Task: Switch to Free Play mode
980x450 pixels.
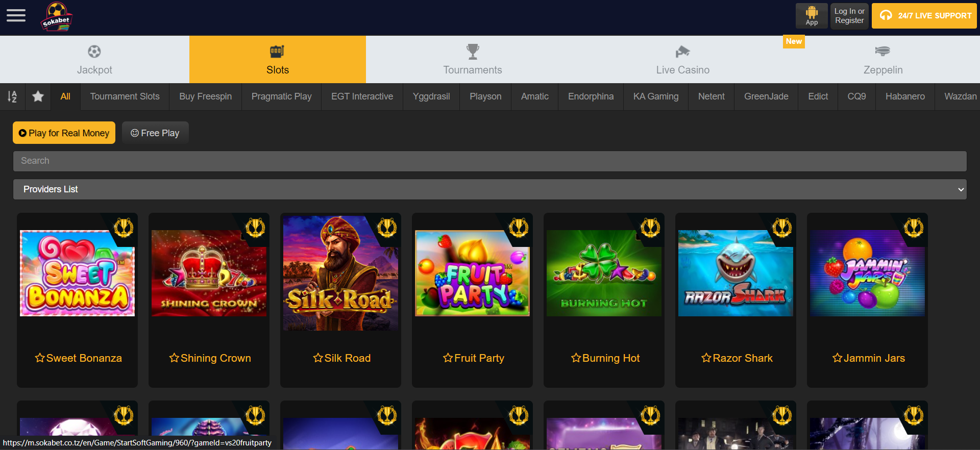Action: (155, 133)
